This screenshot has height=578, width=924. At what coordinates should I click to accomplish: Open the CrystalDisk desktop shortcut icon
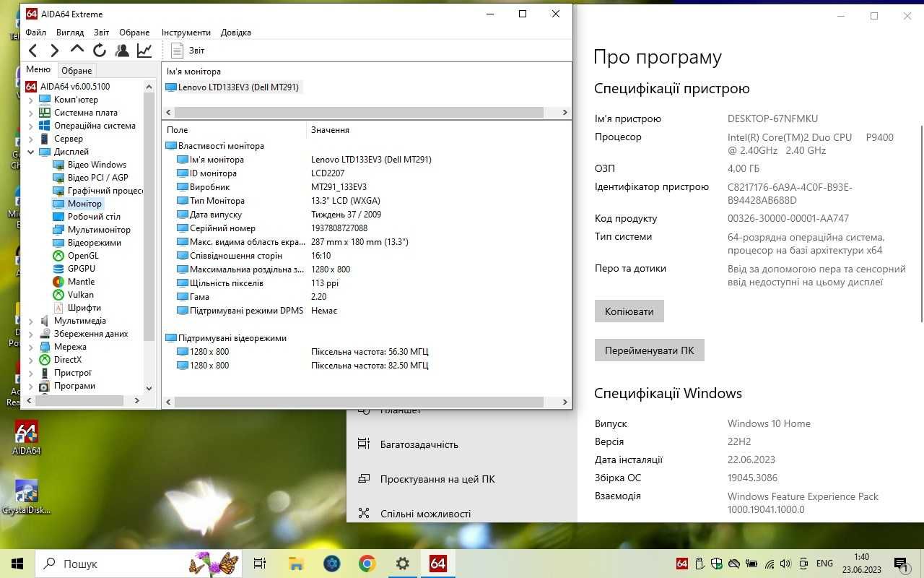pos(26,497)
